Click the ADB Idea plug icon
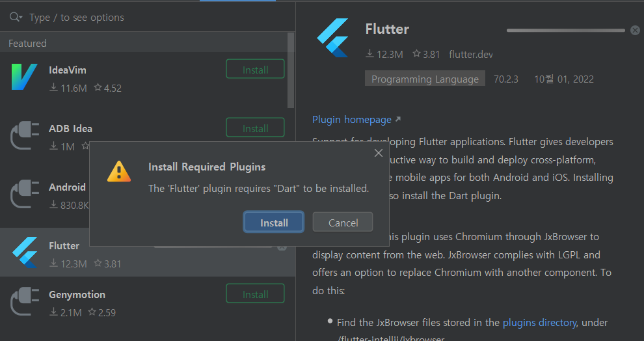Image resolution: width=644 pixels, height=341 pixels. point(24,135)
